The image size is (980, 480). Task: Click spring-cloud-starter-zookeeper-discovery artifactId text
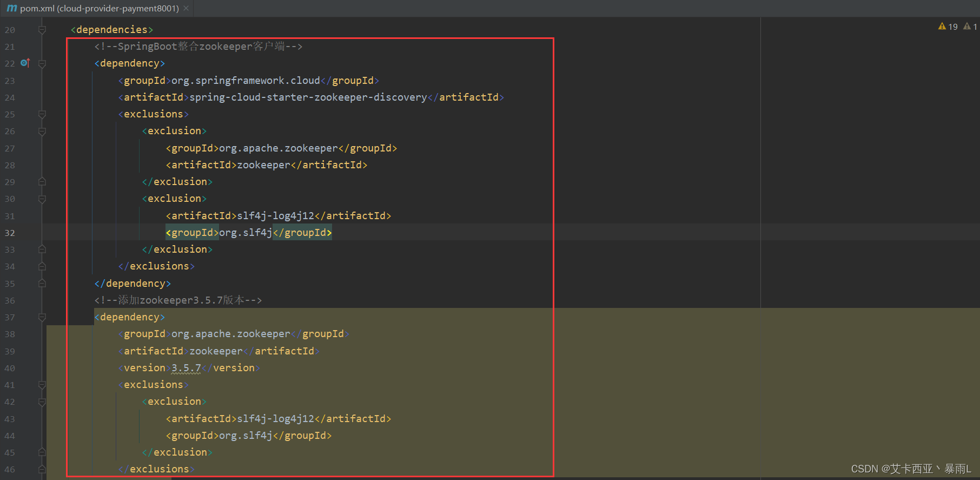coord(308,97)
